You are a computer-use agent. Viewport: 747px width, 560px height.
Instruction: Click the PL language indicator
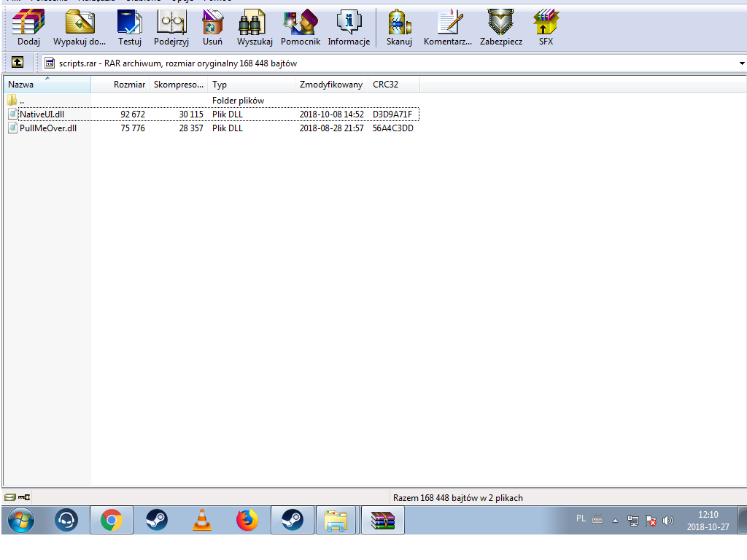pyautogui.click(x=581, y=518)
